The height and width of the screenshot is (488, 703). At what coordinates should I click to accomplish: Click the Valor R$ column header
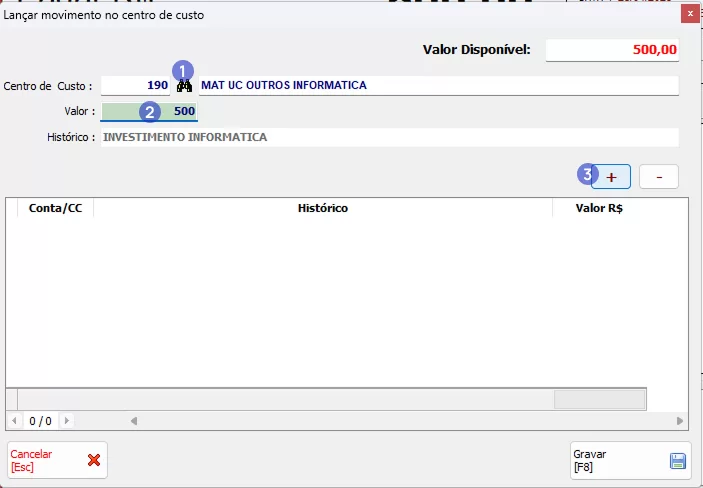point(599,208)
